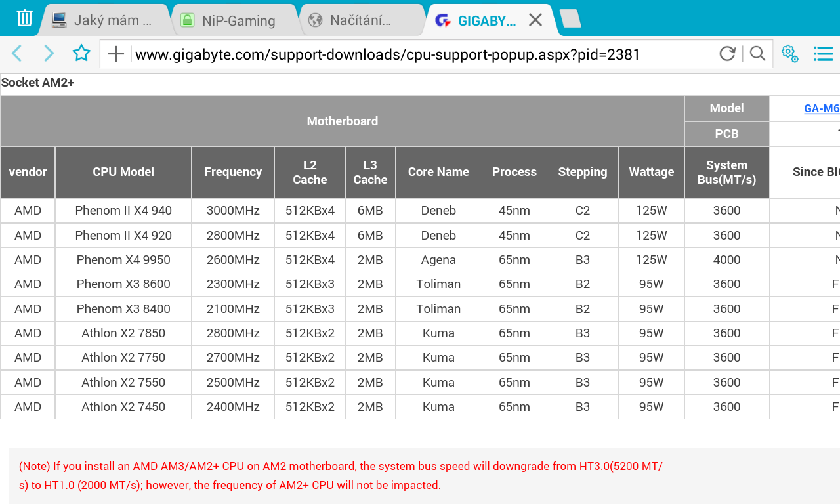The image size is (840, 504).
Task: Select the Phenom X3 8400 cell
Action: point(123,309)
